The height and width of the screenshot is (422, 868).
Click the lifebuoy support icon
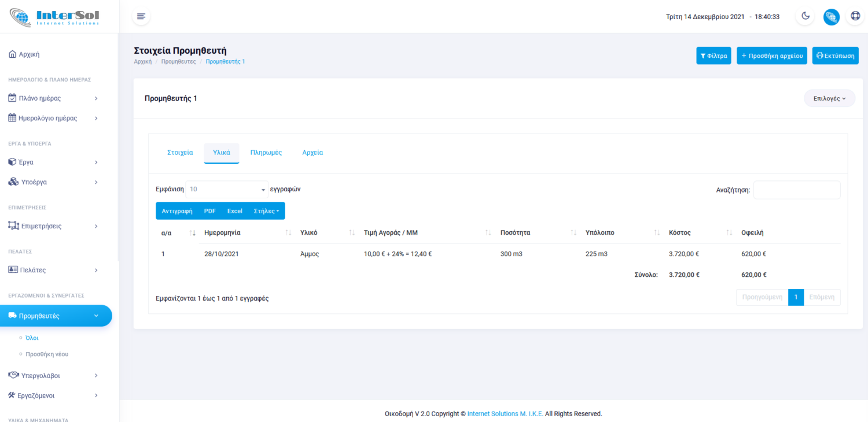(x=855, y=16)
